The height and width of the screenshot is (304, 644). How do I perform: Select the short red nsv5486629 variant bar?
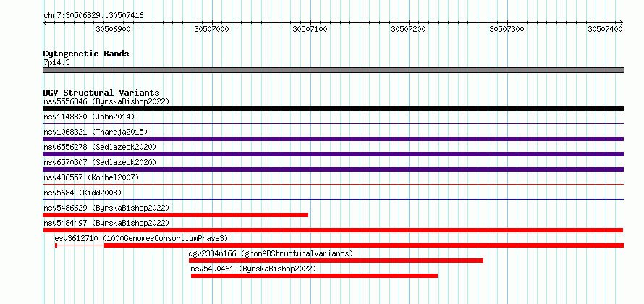175,215
